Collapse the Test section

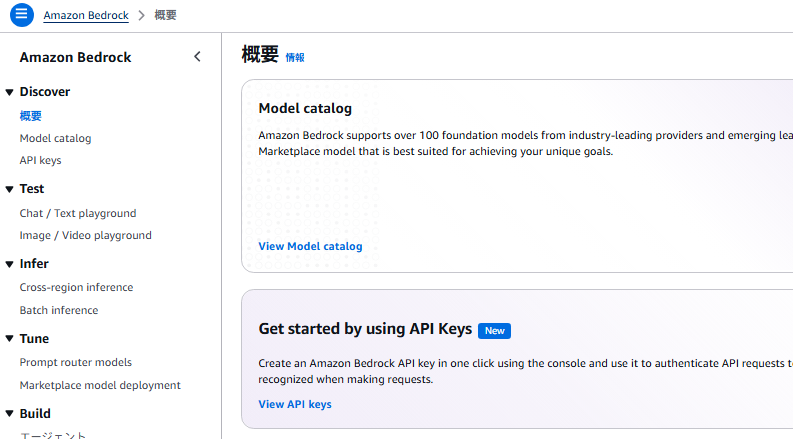point(10,189)
